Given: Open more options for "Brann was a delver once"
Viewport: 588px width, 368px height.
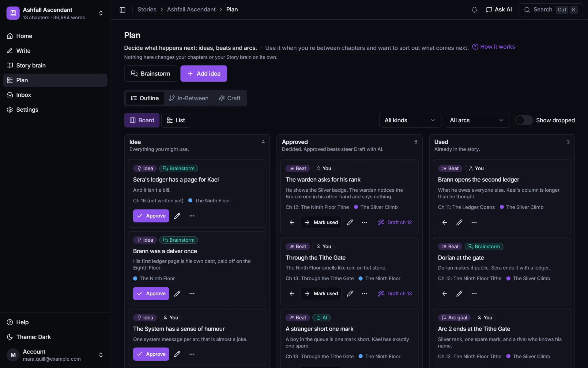Looking at the screenshot, I should (x=192, y=293).
